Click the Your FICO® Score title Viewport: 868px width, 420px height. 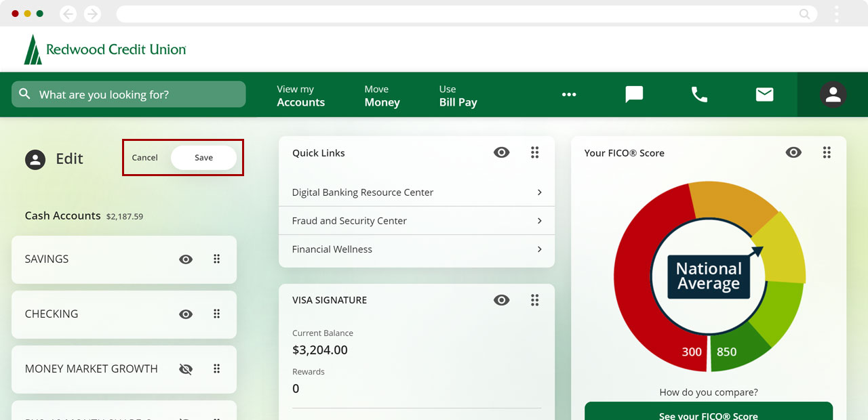coord(625,153)
